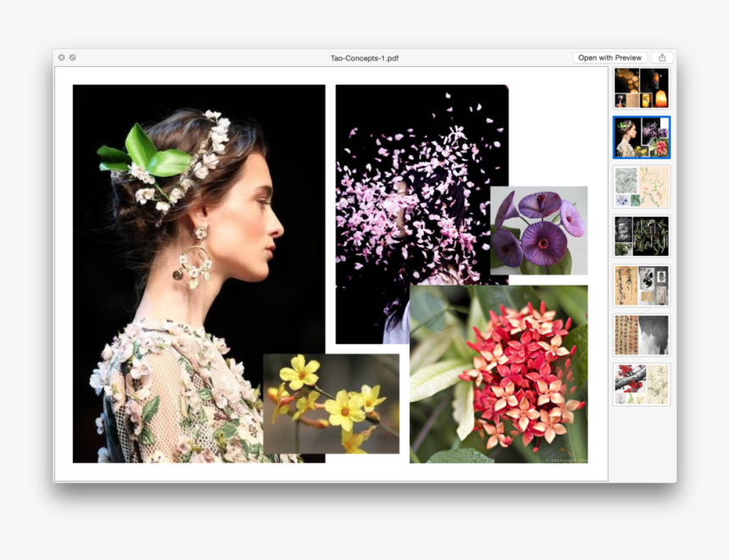The image size is (729, 560).
Task: Select the tan calligraphy scroll thumbnail
Action: [x=642, y=286]
